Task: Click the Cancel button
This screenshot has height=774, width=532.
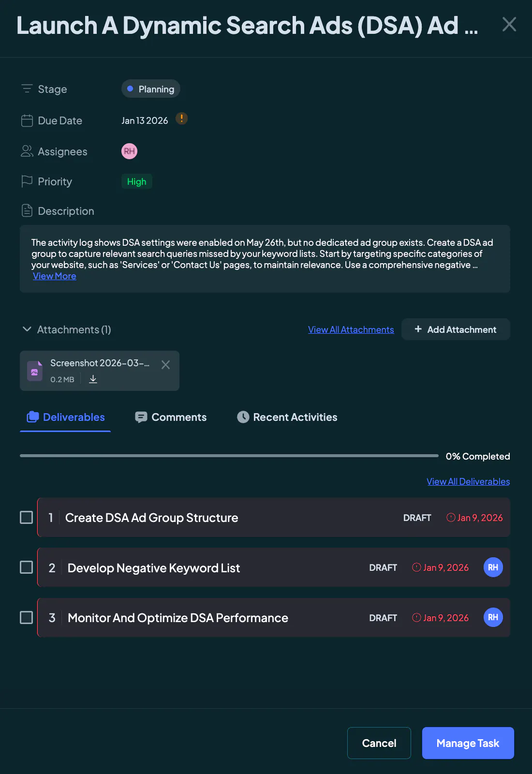Action: (x=379, y=743)
